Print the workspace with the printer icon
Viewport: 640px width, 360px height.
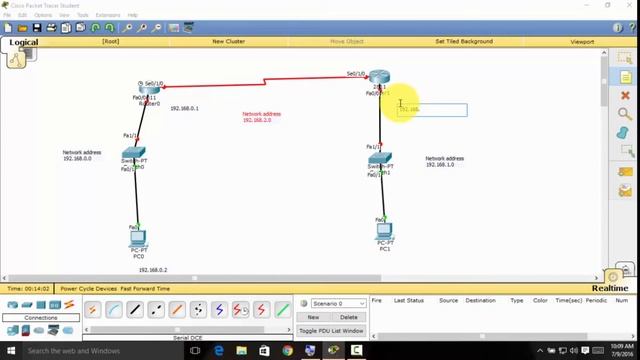point(51,28)
